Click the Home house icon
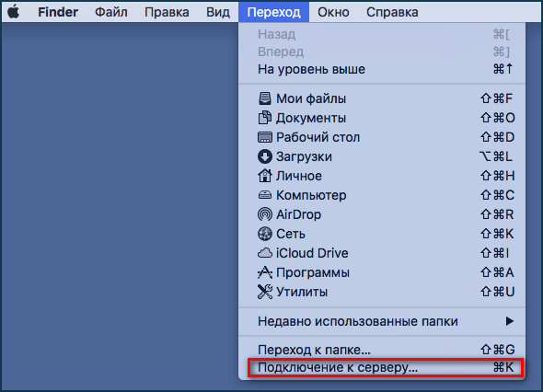543x392 pixels. (x=265, y=176)
